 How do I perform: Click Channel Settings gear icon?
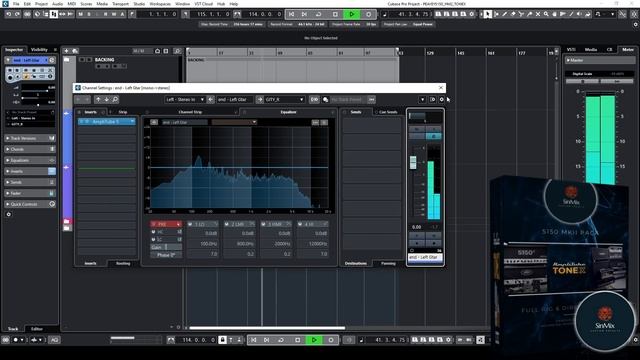pyautogui.click(x=441, y=100)
